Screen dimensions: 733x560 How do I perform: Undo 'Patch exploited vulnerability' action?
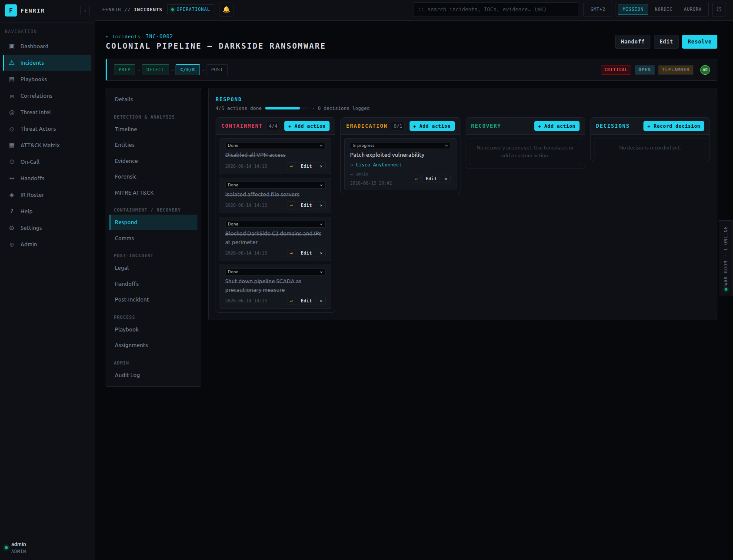[416, 179]
